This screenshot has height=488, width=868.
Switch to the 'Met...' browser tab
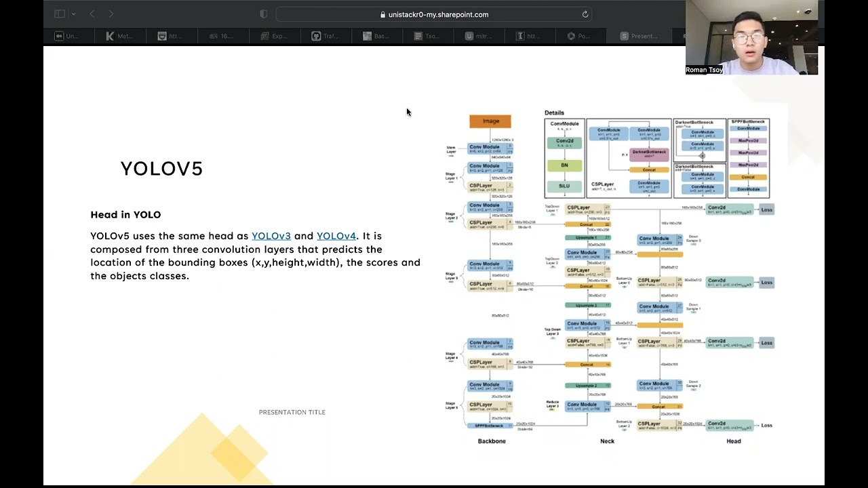[x=120, y=36]
